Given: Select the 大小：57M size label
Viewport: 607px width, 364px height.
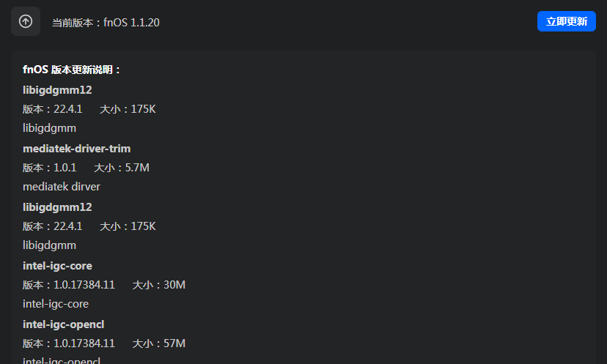Looking at the screenshot, I should 158,343.
